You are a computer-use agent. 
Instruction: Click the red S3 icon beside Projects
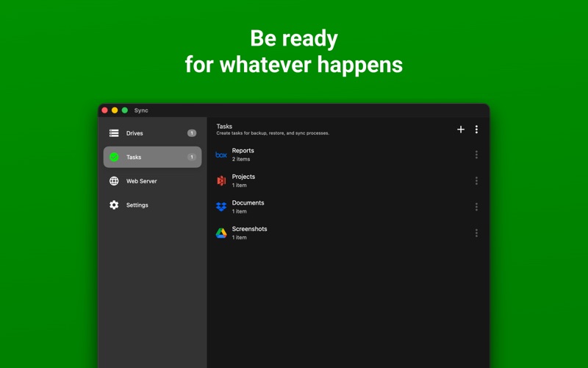[221, 181]
